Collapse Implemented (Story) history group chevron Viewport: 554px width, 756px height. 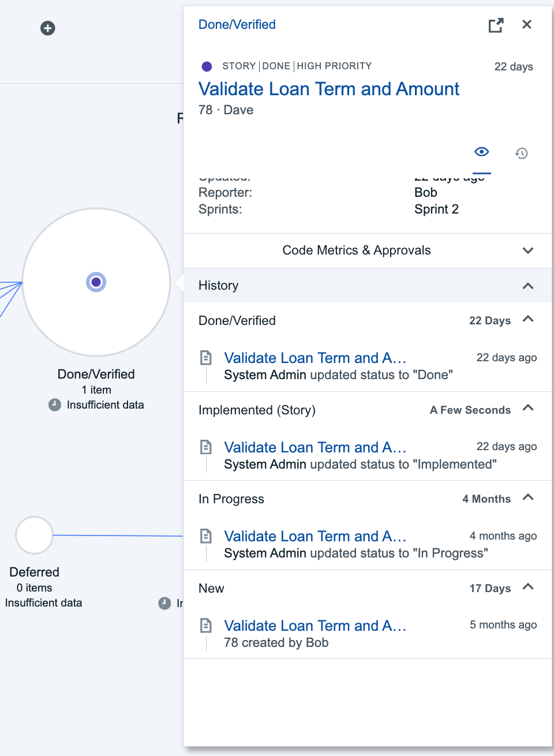tap(528, 408)
